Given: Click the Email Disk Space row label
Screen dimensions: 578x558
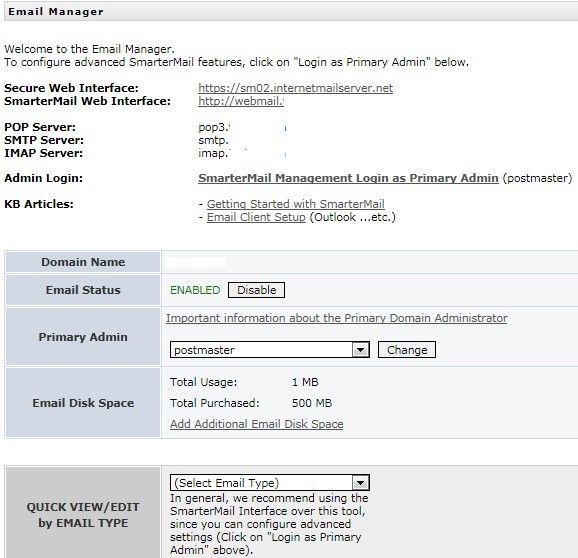Looking at the screenshot, I should [83, 403].
